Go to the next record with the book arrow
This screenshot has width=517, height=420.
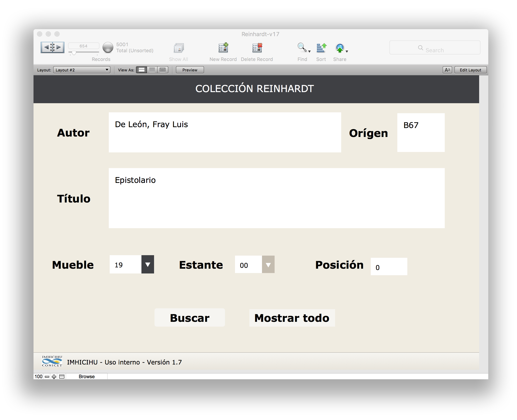coord(59,47)
